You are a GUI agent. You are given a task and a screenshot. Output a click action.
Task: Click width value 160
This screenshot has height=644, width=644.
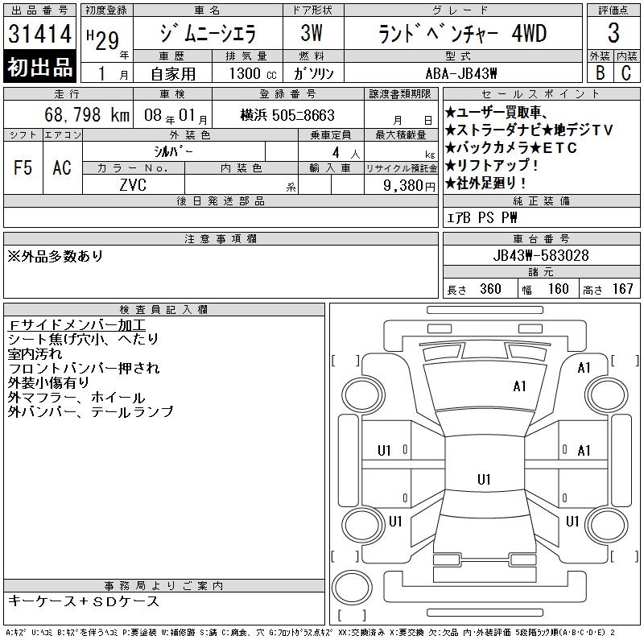(x=558, y=289)
